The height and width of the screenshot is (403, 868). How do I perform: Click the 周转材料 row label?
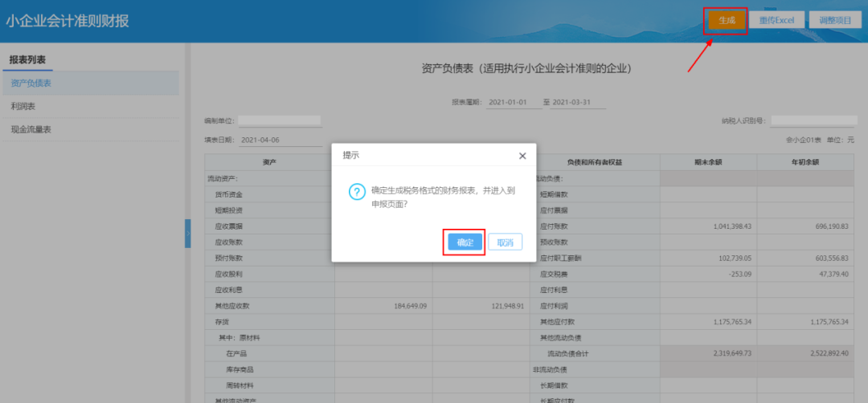(x=240, y=385)
